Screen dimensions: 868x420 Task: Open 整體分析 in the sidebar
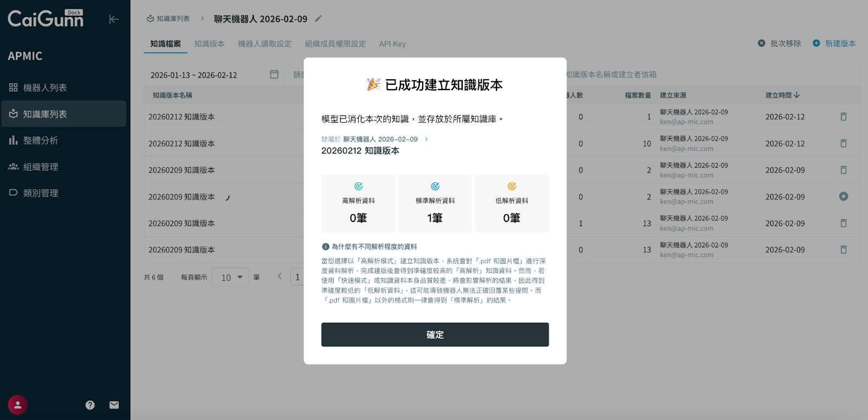[x=41, y=141]
